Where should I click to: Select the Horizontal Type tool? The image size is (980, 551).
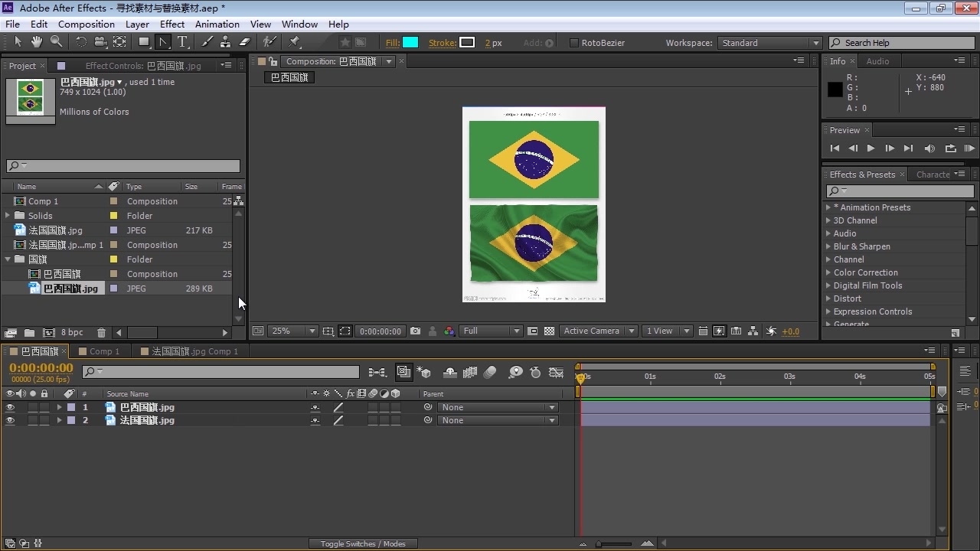pos(183,42)
